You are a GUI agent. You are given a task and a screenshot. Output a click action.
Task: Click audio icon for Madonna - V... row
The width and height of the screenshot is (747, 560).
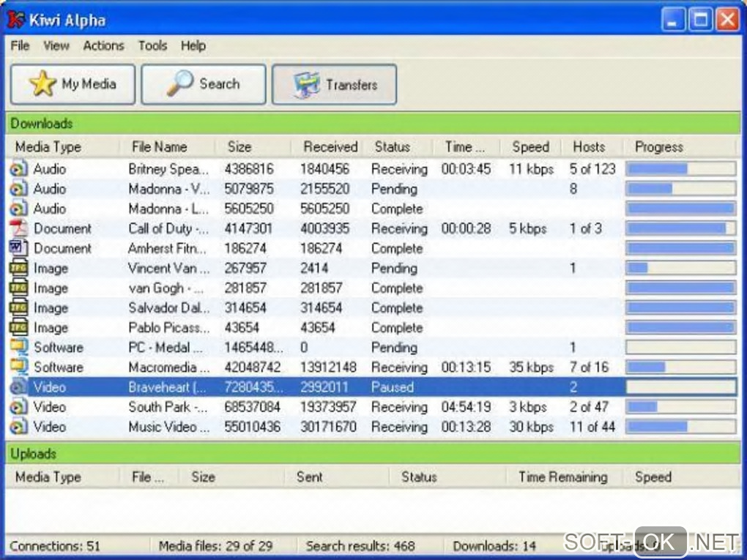point(18,189)
